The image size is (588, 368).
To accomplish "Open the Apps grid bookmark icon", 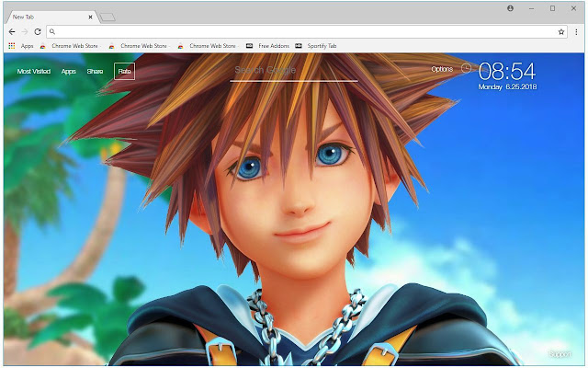I will 12,46.
